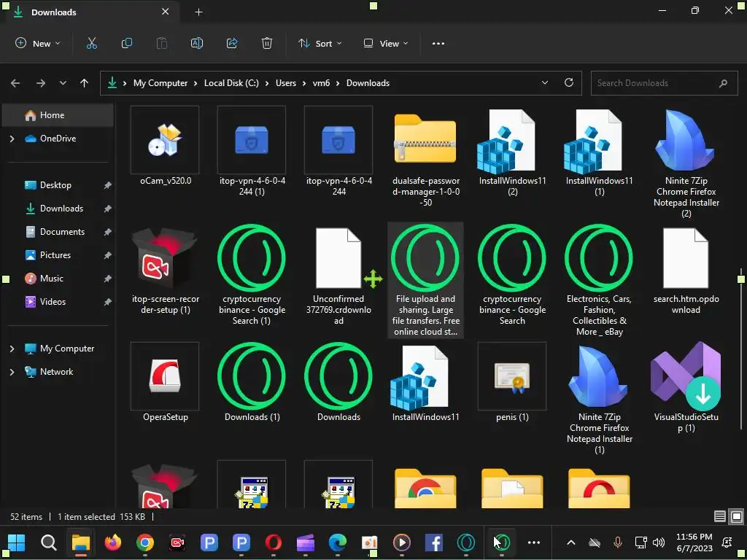Expand the My Computer tree node
747x560 pixels.
[12, 349]
